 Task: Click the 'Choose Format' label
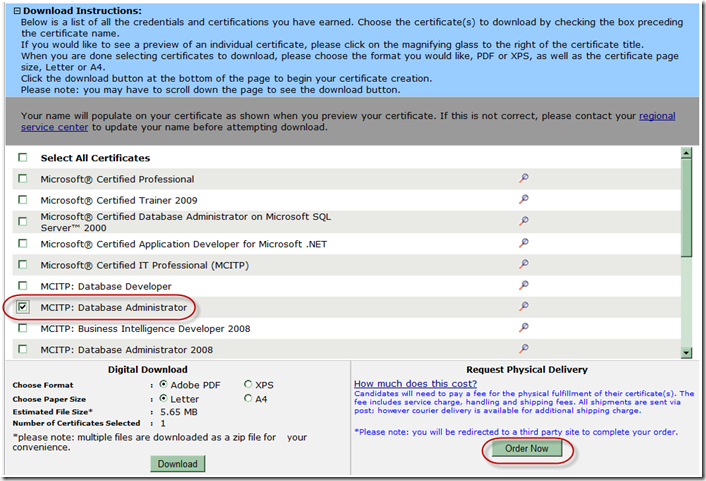pyautogui.click(x=43, y=385)
